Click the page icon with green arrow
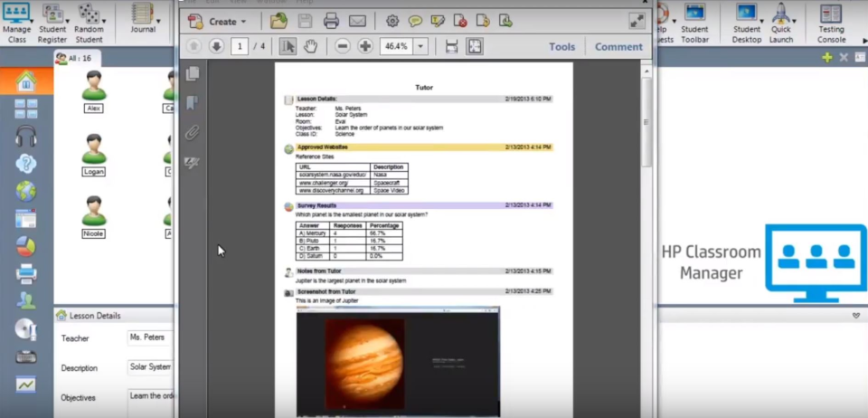The height and width of the screenshot is (418, 868). [x=505, y=22]
